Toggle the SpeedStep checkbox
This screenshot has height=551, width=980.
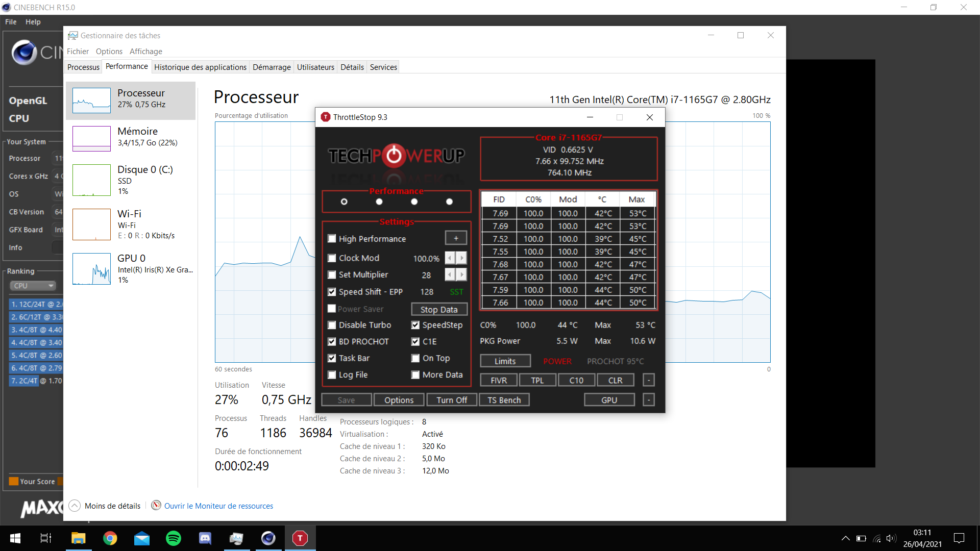(x=415, y=325)
